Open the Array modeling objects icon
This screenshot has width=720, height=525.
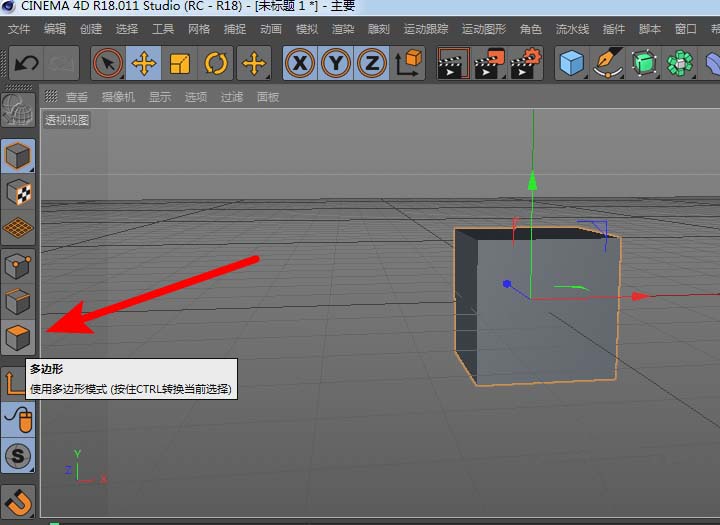(679, 63)
